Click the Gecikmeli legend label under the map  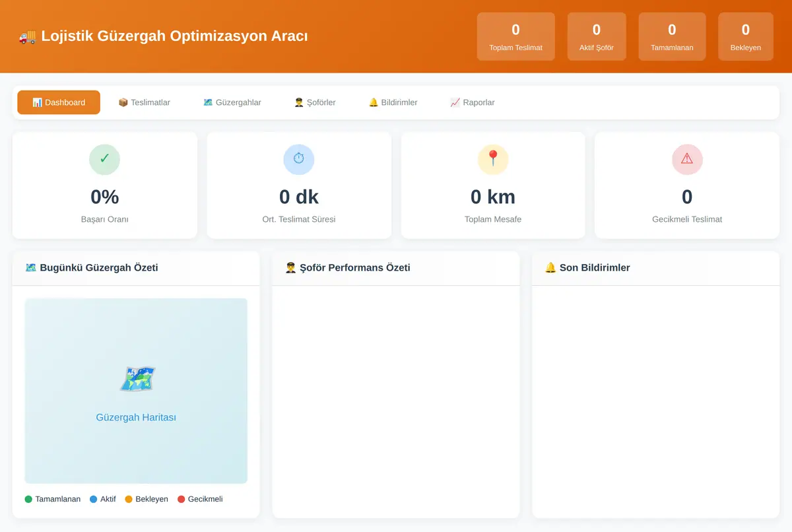205,499
